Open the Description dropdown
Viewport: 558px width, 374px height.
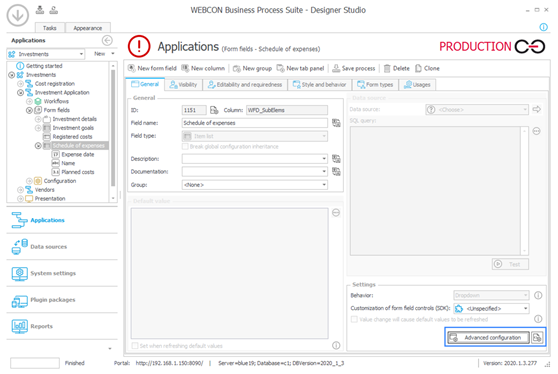click(324, 159)
